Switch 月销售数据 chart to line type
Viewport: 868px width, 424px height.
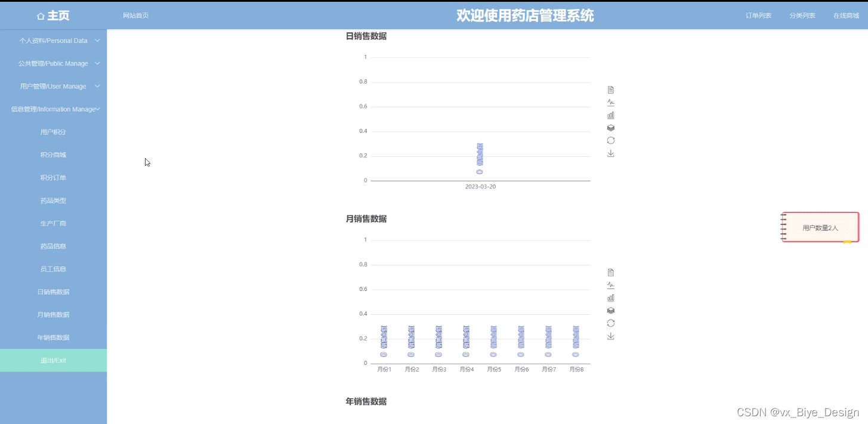(611, 285)
